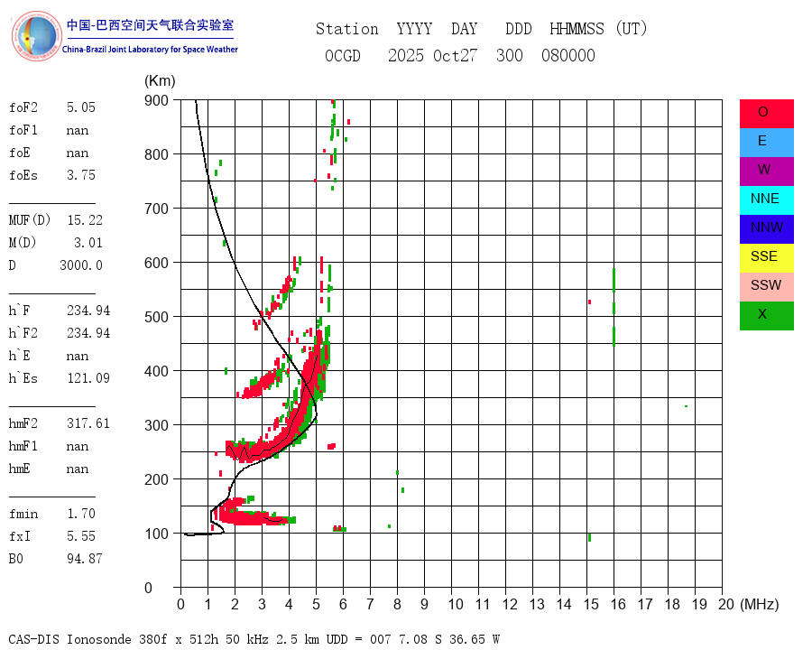Click the 900 height axis label
This screenshot has width=812, height=650.
point(156,100)
